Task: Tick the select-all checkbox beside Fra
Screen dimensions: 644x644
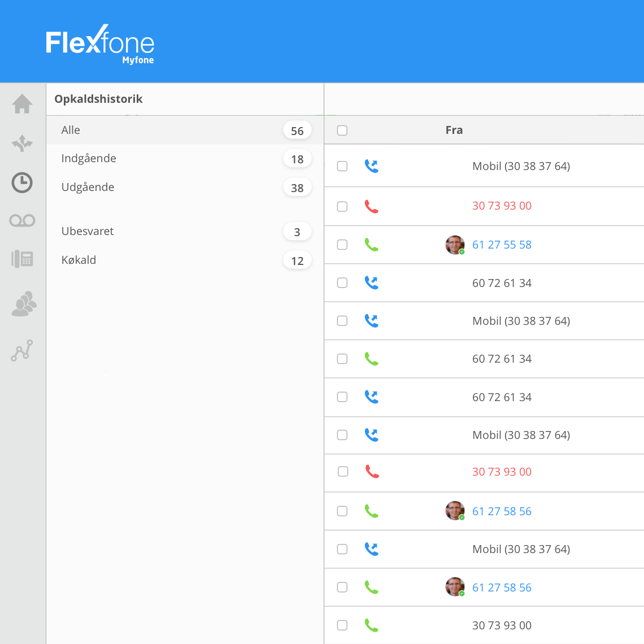Action: (x=342, y=130)
